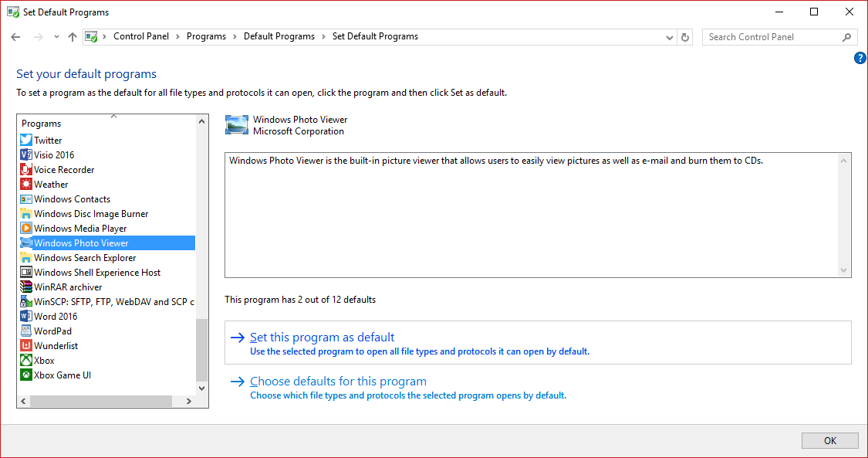Click description box scroll down arrow
868x458 pixels.
click(843, 270)
